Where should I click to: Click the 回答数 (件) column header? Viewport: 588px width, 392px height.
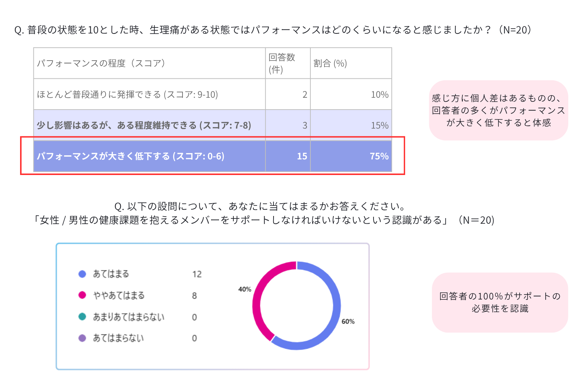[282, 63]
